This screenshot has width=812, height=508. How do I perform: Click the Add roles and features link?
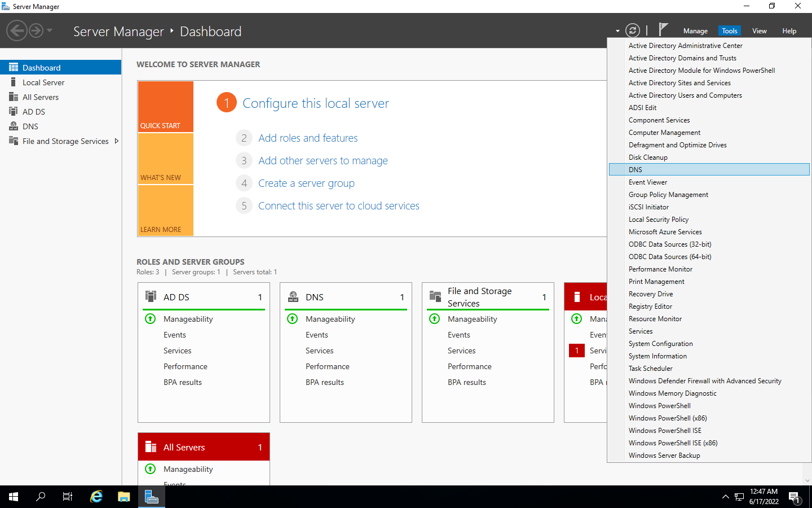[x=308, y=138]
